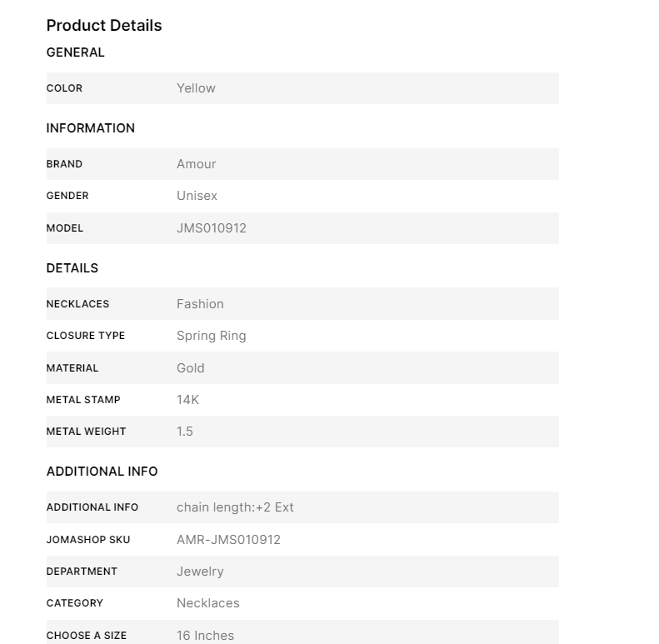
Task: Click the INFORMATION section heading
Action: click(x=91, y=128)
